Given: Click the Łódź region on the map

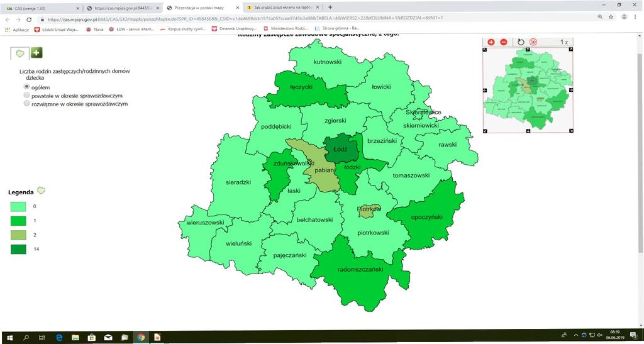Looking at the screenshot, I should (x=340, y=150).
